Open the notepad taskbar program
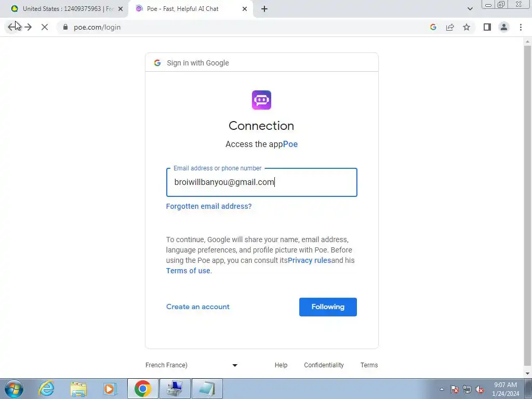Viewport: 532px width, 399px height. 207,389
